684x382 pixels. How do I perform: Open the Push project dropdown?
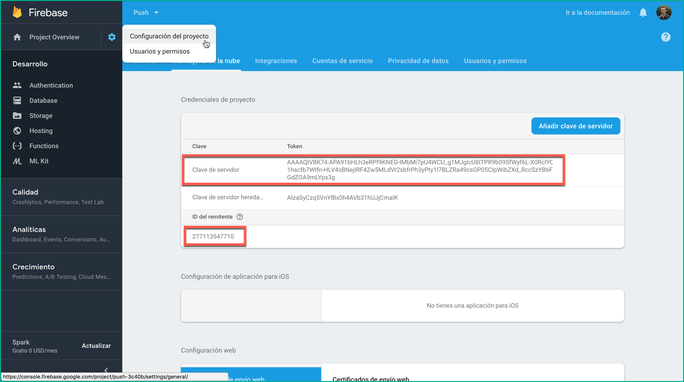pyautogui.click(x=146, y=13)
